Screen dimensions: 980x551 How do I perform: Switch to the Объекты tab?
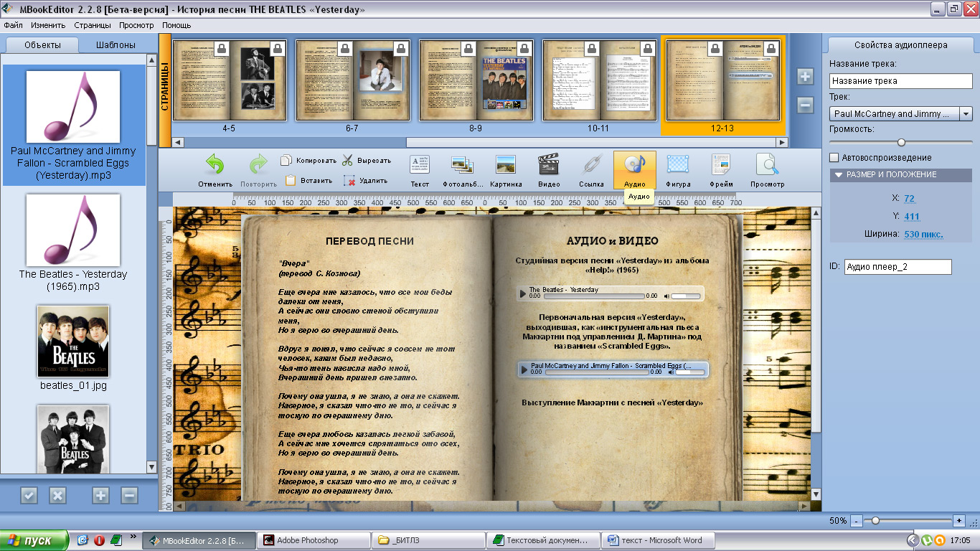[42, 45]
